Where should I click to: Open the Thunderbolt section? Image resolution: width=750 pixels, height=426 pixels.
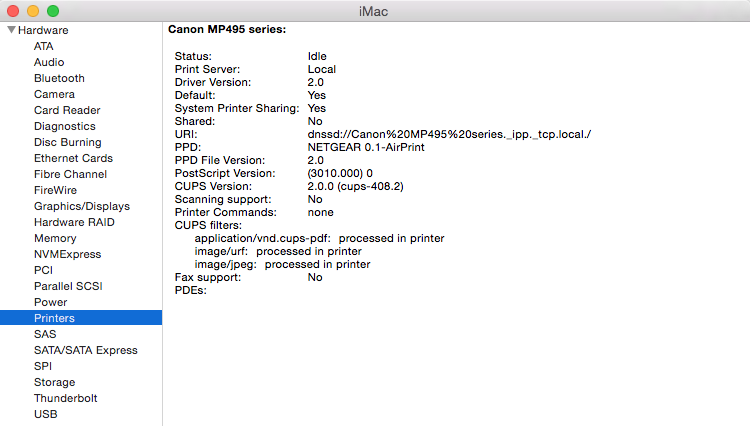point(66,399)
